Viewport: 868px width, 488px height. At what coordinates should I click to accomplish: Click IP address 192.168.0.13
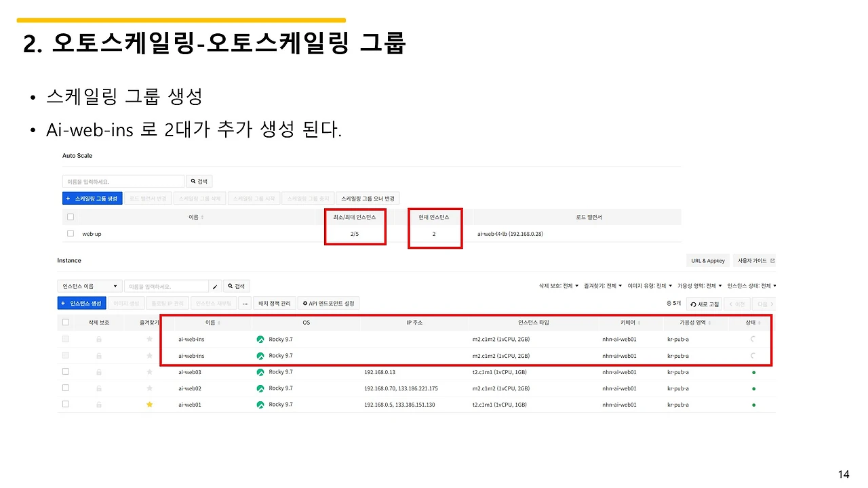pos(380,372)
